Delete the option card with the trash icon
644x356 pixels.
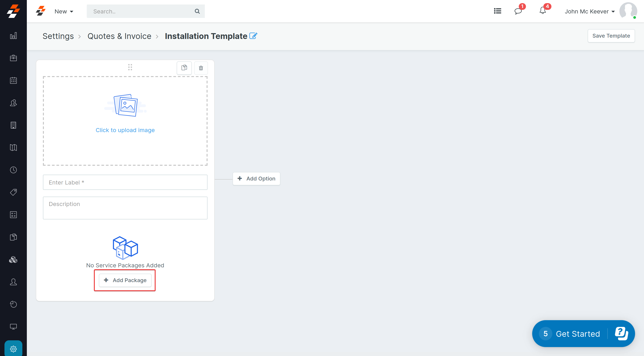click(x=201, y=68)
